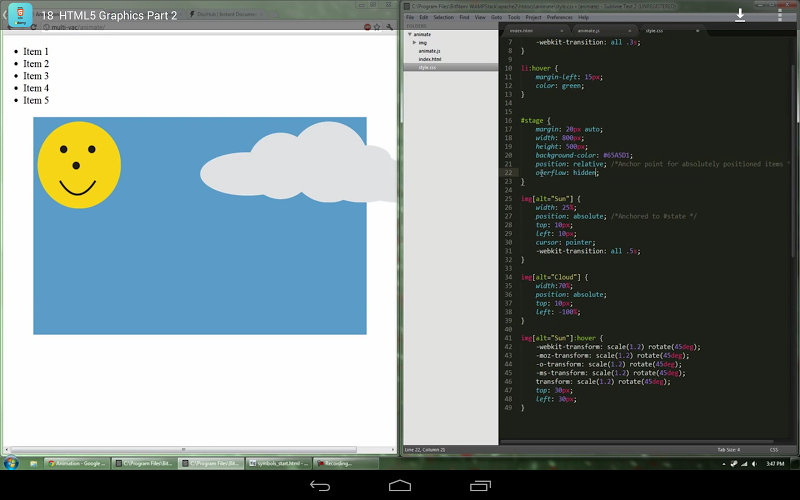Click the browser horizontal scrollbar
The height and width of the screenshot is (500, 800).
point(183,450)
